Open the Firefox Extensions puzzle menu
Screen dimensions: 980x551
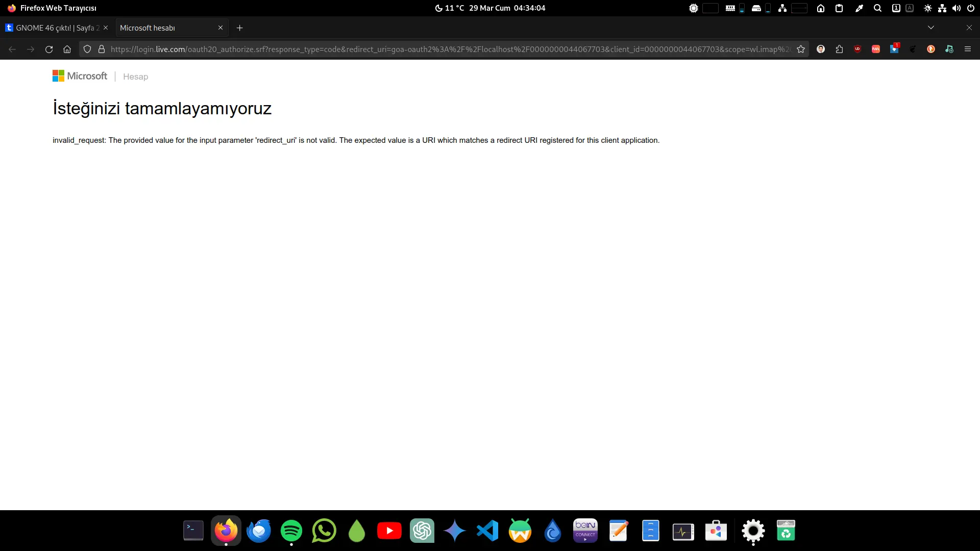[839, 49]
